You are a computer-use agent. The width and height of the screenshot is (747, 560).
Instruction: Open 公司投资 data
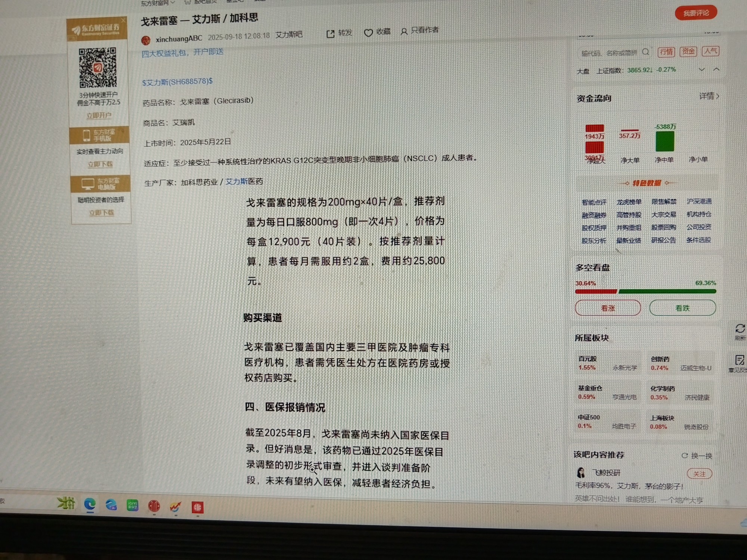[x=699, y=227]
